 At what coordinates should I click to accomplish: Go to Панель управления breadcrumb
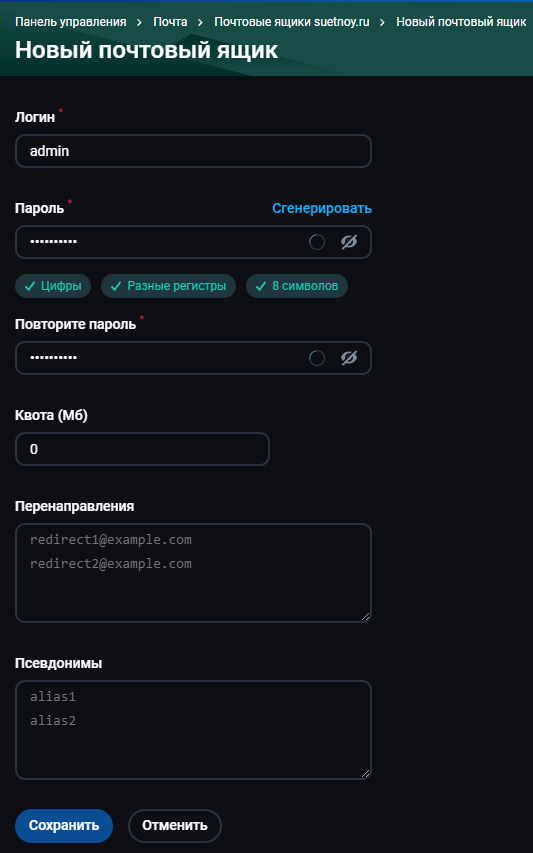[71, 22]
